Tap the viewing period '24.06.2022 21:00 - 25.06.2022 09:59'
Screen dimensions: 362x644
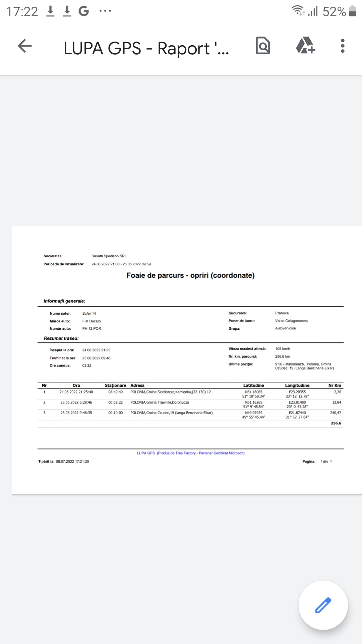pos(121,264)
